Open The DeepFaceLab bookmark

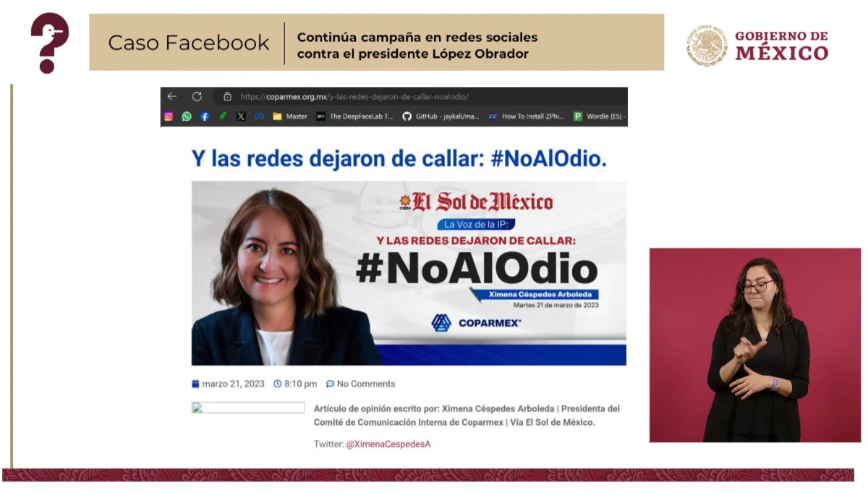coord(354,116)
